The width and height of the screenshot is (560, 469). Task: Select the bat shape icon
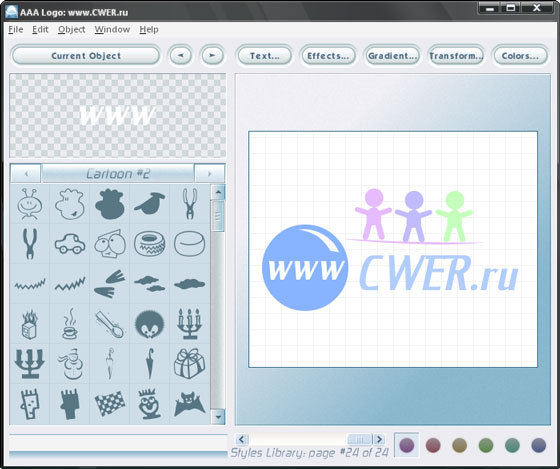[189, 404]
